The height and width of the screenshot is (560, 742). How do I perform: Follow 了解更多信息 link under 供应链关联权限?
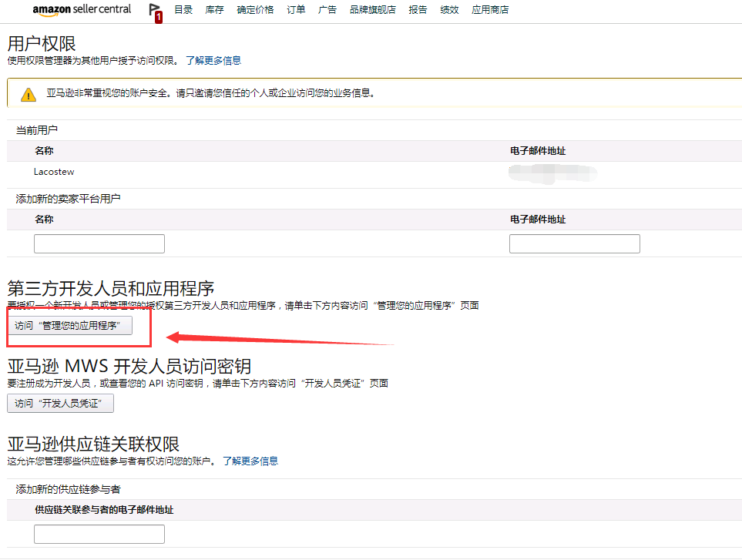tap(250, 461)
